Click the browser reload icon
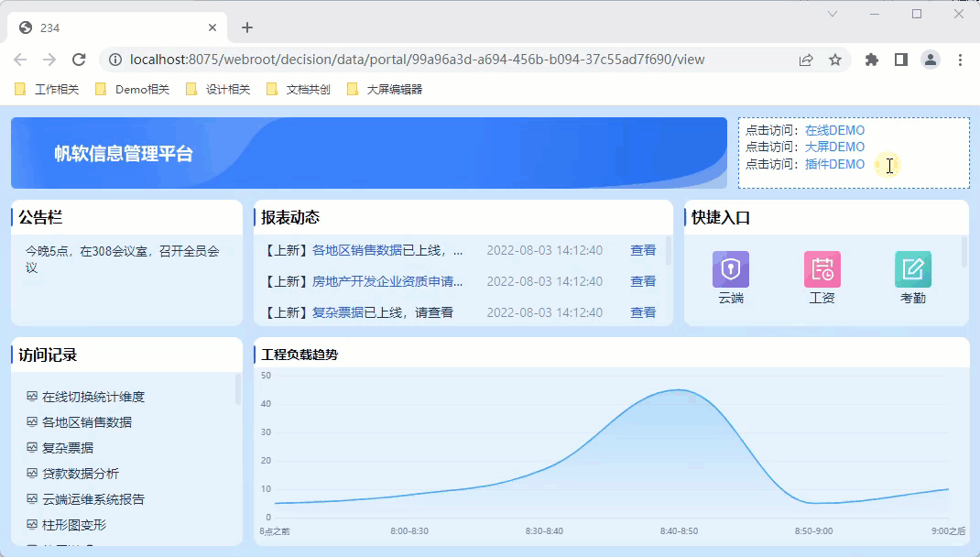The width and height of the screenshot is (980, 557). [79, 60]
